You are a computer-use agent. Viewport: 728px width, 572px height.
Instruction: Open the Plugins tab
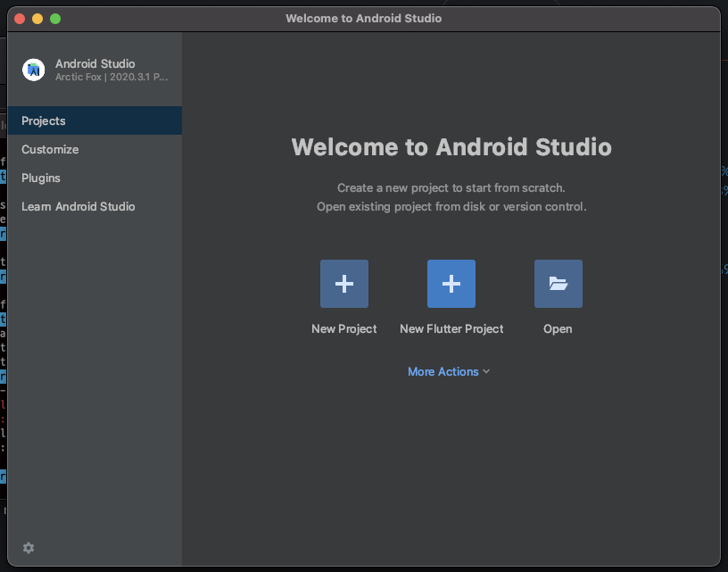(x=95, y=178)
